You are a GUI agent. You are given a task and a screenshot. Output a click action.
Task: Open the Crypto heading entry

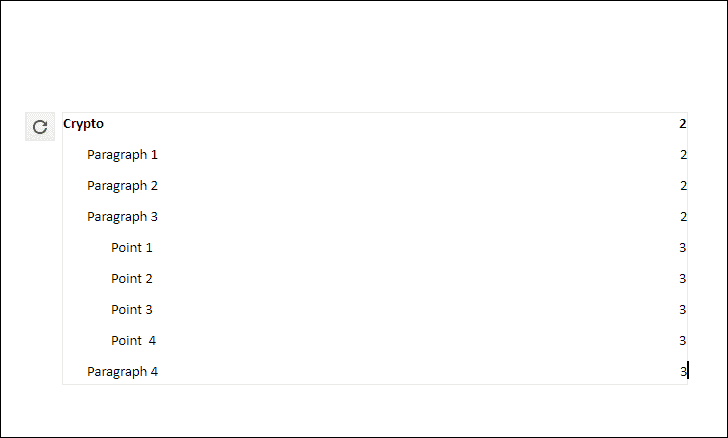pos(84,124)
